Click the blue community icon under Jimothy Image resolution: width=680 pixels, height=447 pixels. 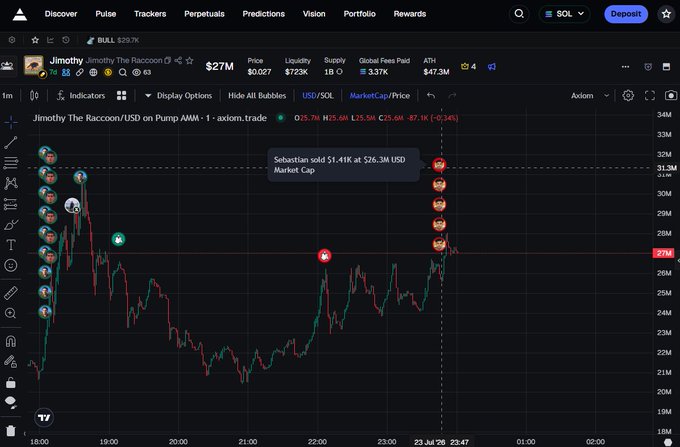[x=66, y=72]
